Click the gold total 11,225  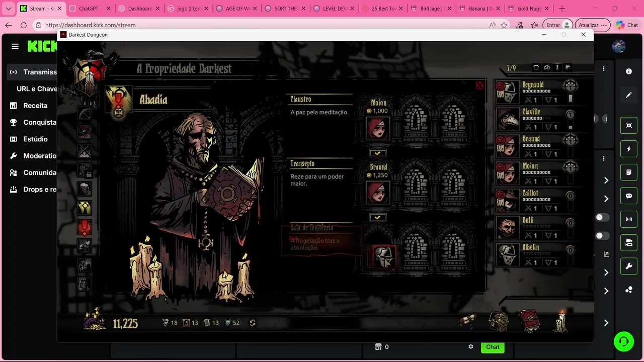pyautogui.click(x=125, y=323)
